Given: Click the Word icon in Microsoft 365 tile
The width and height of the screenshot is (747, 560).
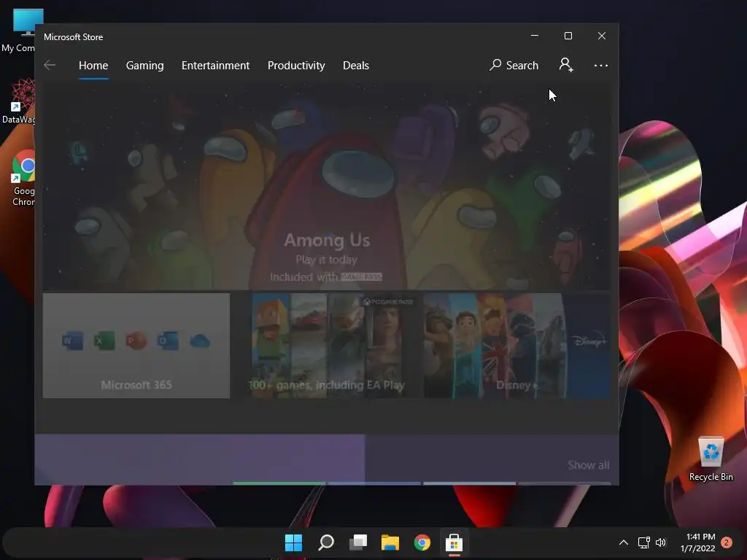Looking at the screenshot, I should [x=72, y=341].
